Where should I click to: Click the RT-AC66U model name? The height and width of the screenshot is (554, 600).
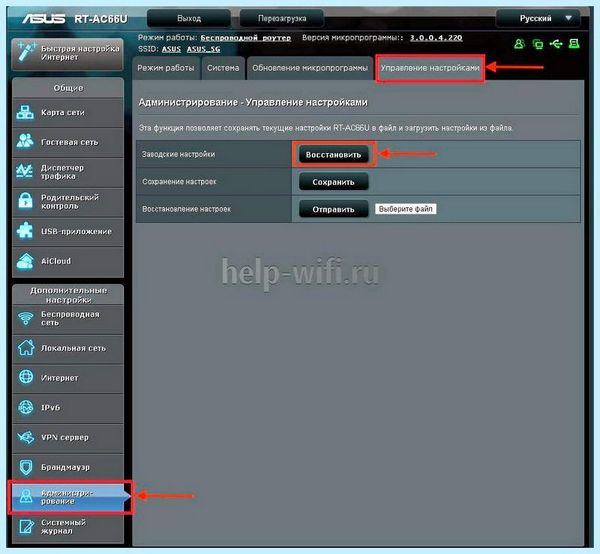pyautogui.click(x=101, y=19)
